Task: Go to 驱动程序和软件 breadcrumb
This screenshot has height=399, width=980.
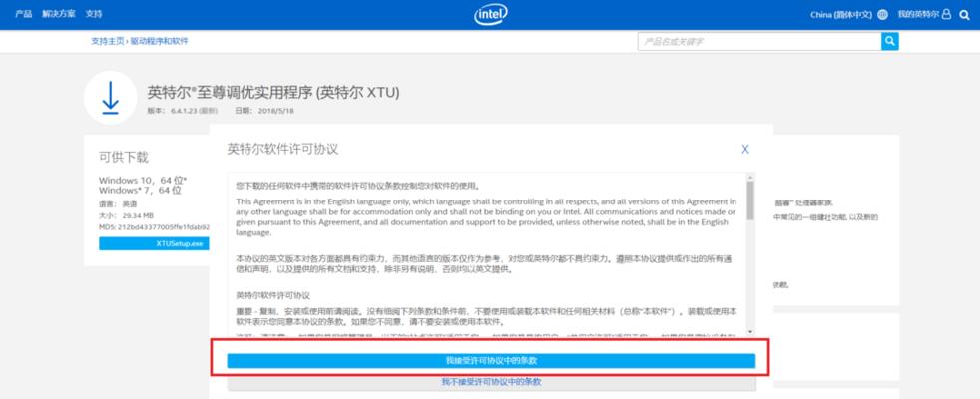Action: click(159, 41)
